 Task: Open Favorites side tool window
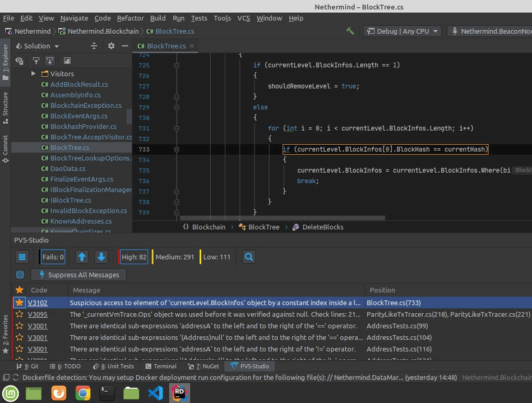tap(6, 335)
